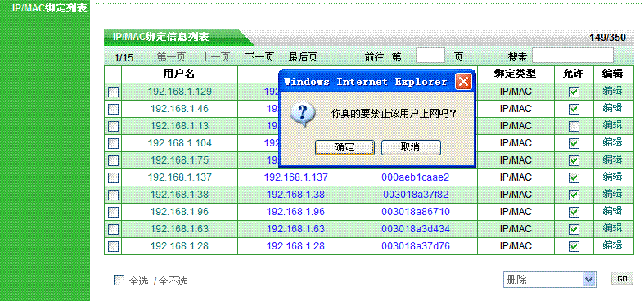Screen dimensions: 644x301
Task: Toggle 允许 checkbox for 192.168.1.129
Action: 574,92
